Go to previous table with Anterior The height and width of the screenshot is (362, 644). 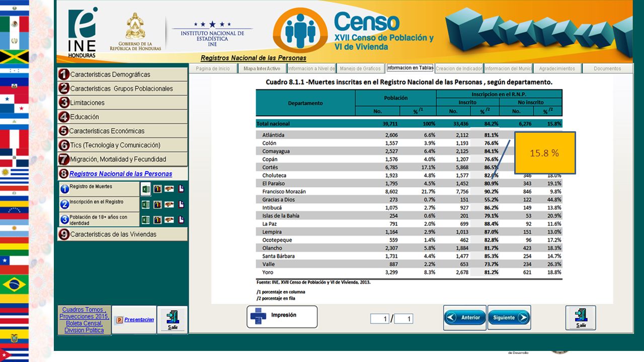[465, 317]
